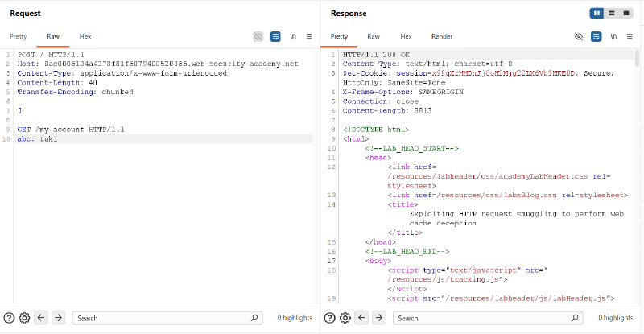Click the chunk terminator '0' in Request
The height and width of the screenshot is (334, 644).
pyautogui.click(x=19, y=111)
